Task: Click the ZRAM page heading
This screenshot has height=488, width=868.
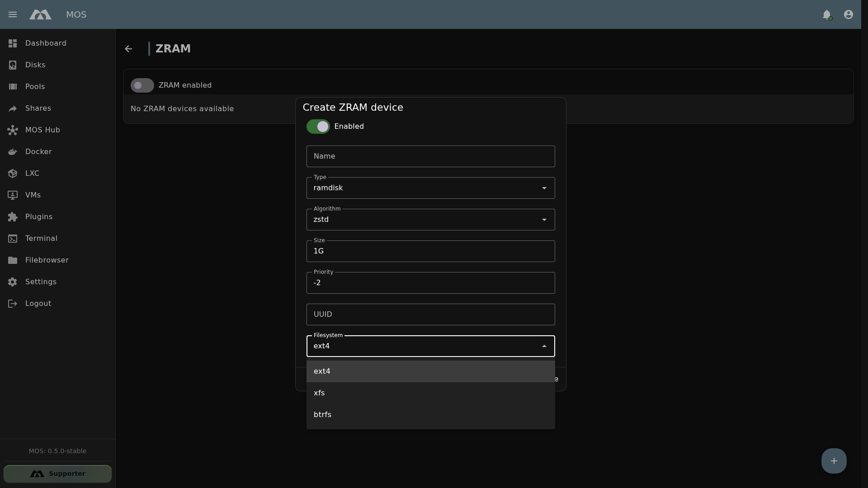Action: point(173,49)
